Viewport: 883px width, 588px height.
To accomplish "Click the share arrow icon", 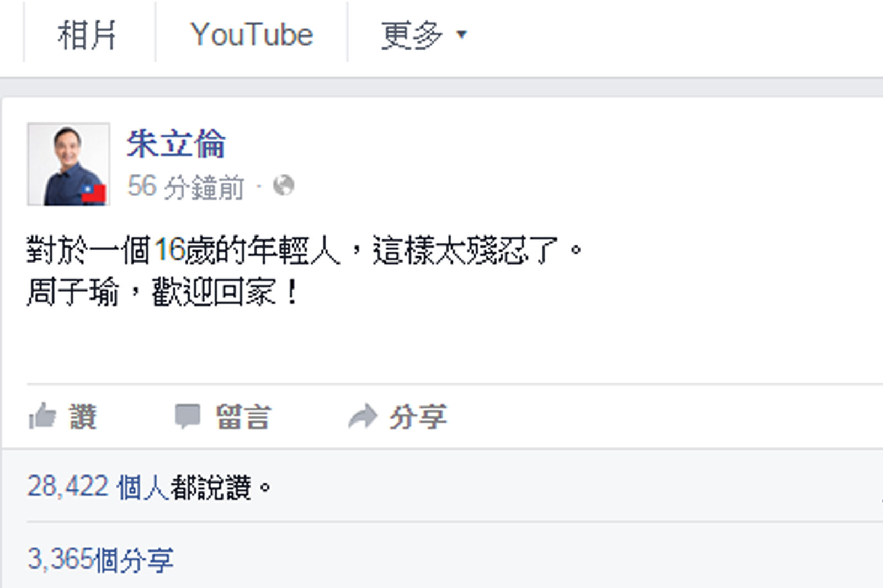I will (363, 416).
